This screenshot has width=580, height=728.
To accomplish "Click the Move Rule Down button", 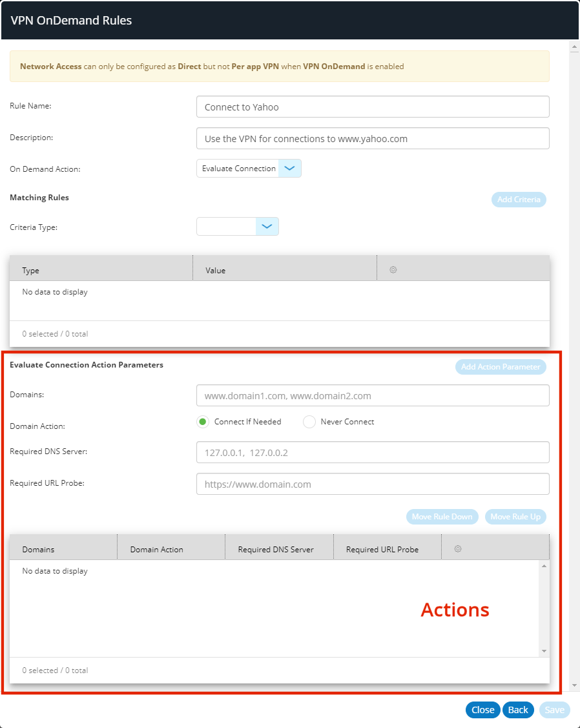I will pyautogui.click(x=442, y=517).
